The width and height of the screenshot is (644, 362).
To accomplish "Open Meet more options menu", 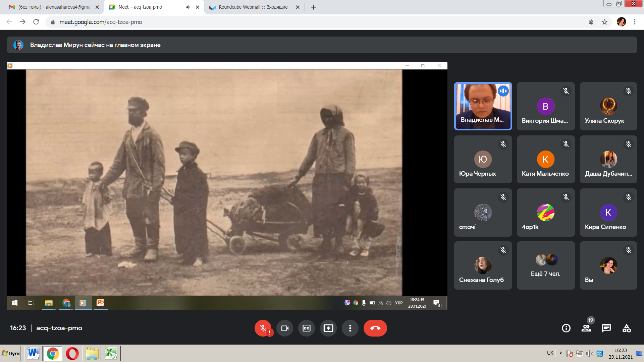I will coord(350,328).
